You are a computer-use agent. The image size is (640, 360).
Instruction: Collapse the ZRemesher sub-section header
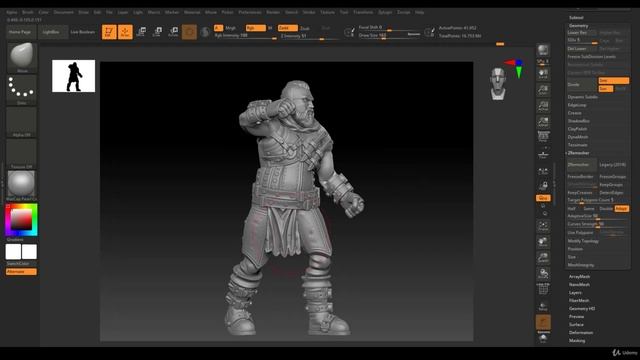(579, 153)
